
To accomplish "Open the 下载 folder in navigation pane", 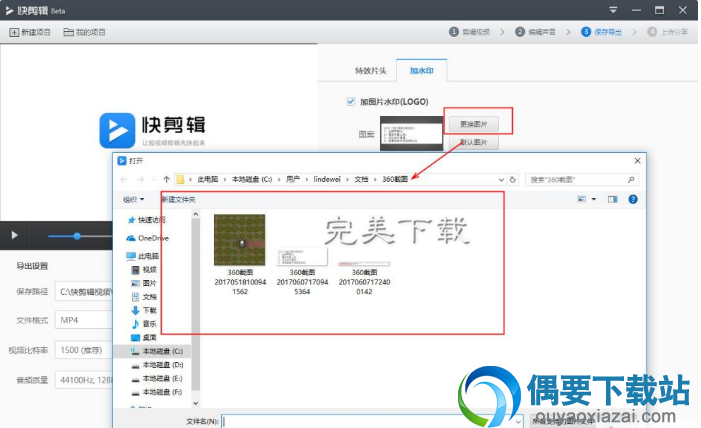I will (x=144, y=310).
